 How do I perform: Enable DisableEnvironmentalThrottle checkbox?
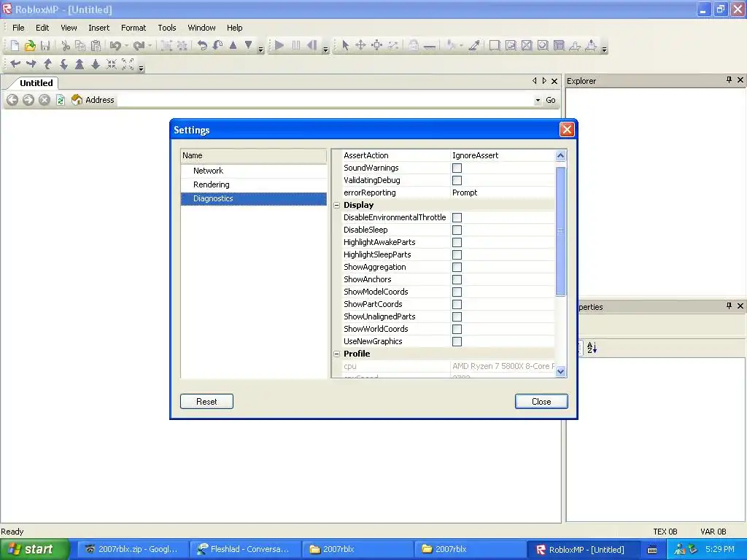(x=457, y=217)
